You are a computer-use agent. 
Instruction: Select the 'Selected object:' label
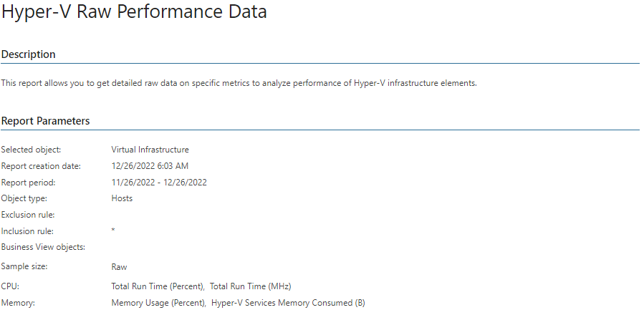click(32, 150)
